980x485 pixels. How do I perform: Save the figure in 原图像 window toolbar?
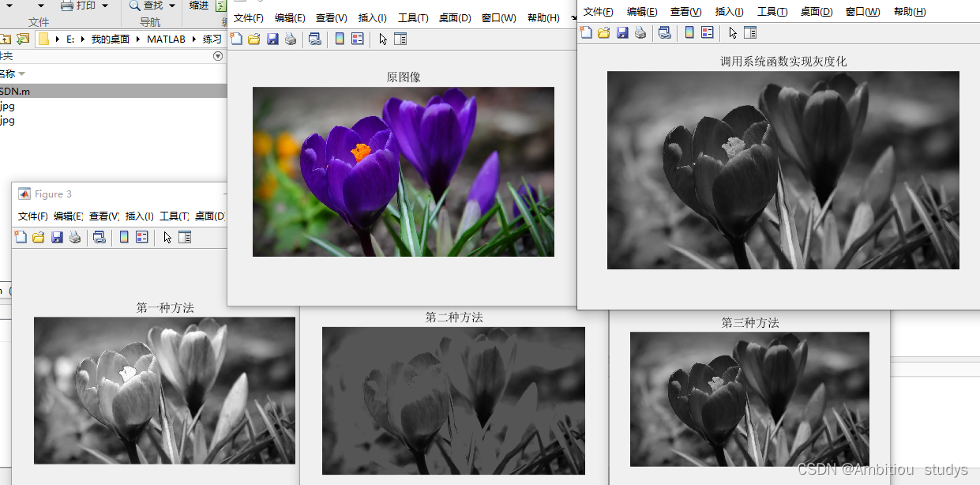tap(272, 39)
